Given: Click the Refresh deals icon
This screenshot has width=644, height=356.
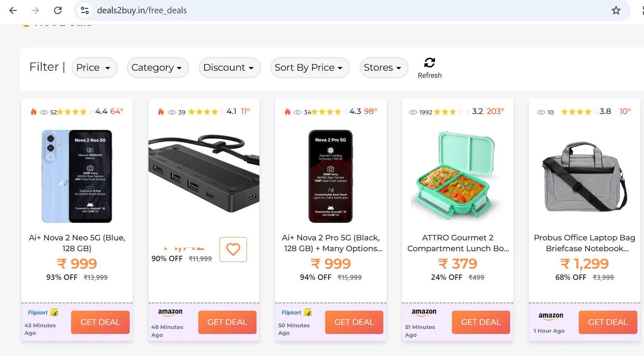Looking at the screenshot, I should click(429, 63).
